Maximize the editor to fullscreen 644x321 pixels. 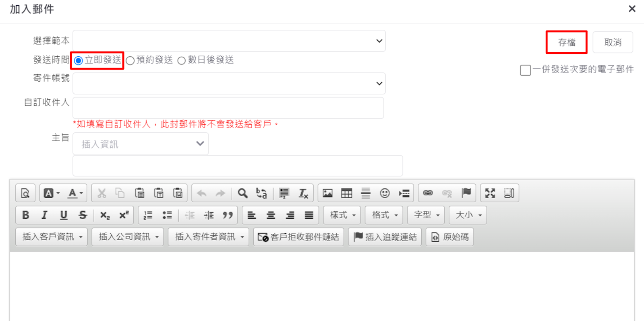(x=490, y=193)
